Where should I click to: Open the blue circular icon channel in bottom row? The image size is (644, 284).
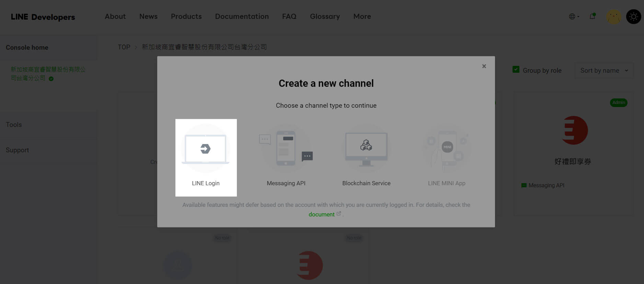pyautogui.click(x=178, y=265)
